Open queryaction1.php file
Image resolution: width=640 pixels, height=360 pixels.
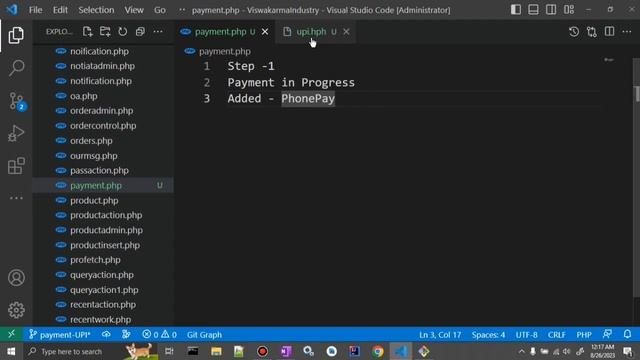(x=103, y=290)
